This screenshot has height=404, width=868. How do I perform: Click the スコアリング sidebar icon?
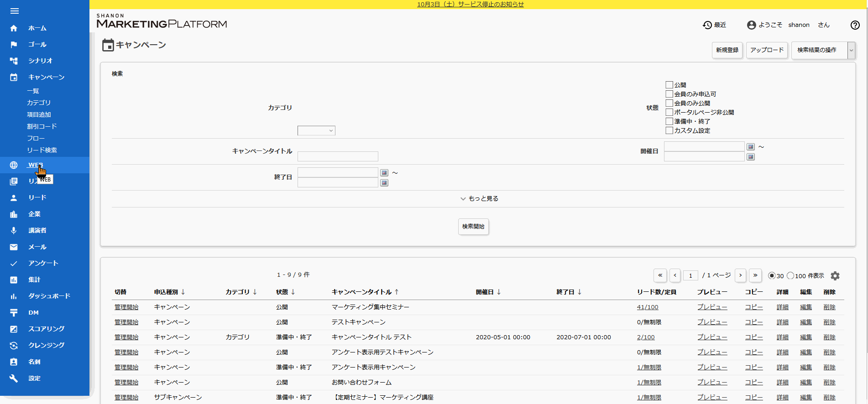[x=14, y=329]
